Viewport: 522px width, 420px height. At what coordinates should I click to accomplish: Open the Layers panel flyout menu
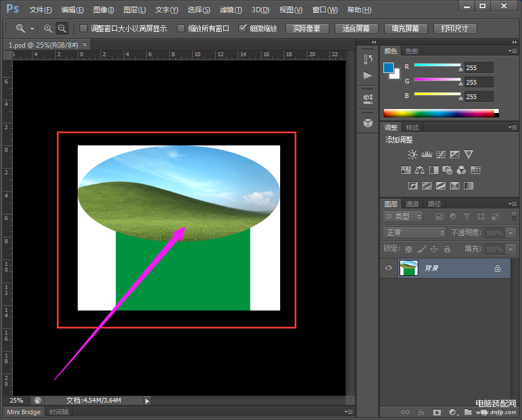(513, 203)
